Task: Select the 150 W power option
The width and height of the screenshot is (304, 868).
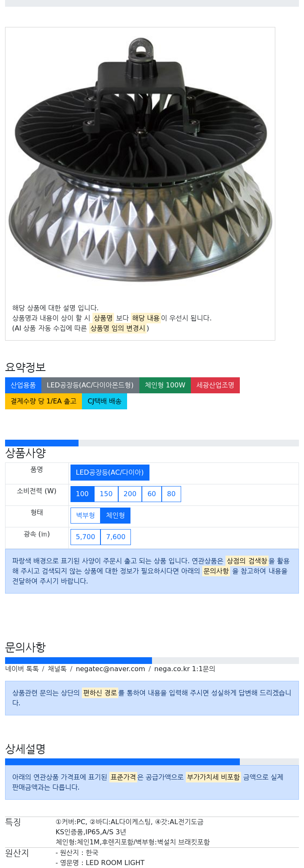Action: pos(106,494)
